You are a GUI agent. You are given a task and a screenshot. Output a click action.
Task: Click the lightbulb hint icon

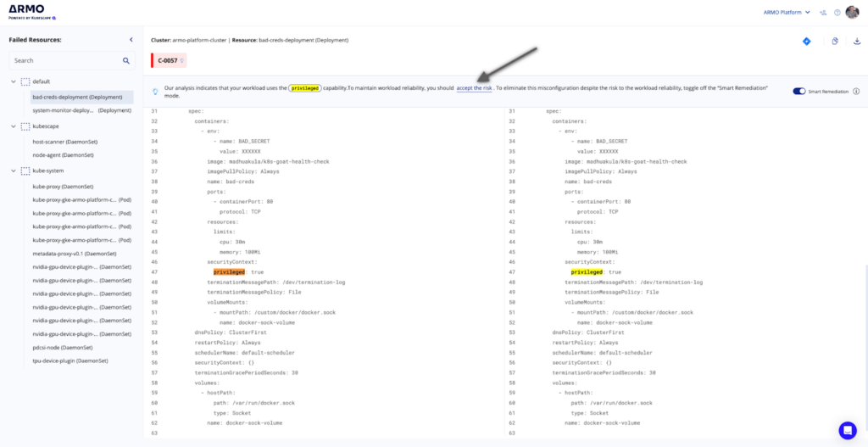[x=156, y=91]
